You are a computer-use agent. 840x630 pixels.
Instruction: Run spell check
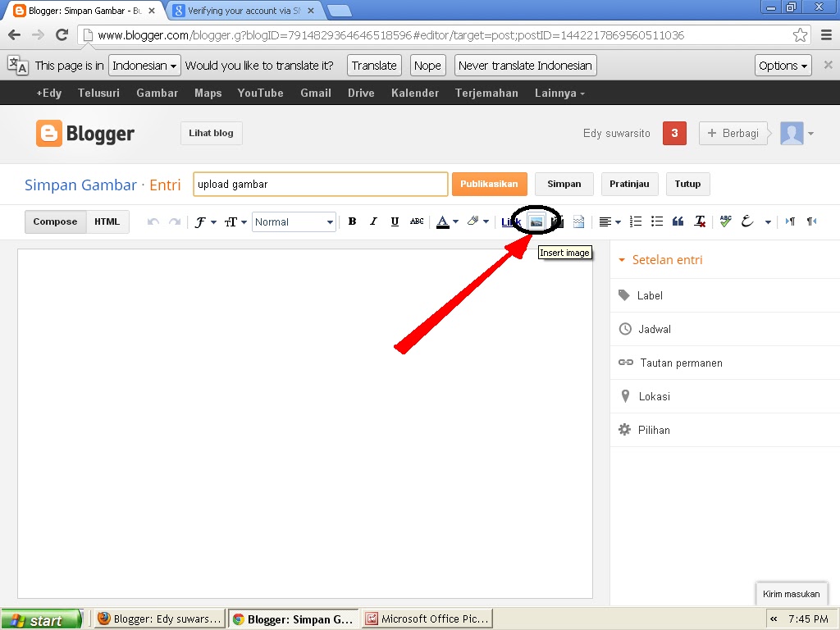pyautogui.click(x=725, y=221)
